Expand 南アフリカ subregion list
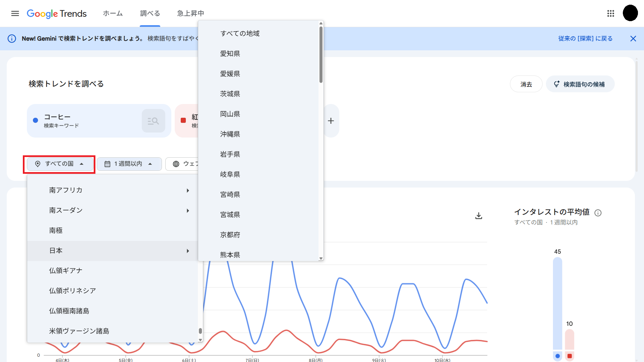644x362 pixels. click(113, 190)
